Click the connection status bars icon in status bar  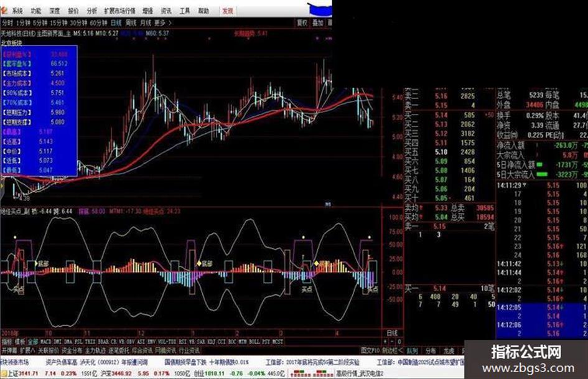pyautogui.click(x=311, y=374)
